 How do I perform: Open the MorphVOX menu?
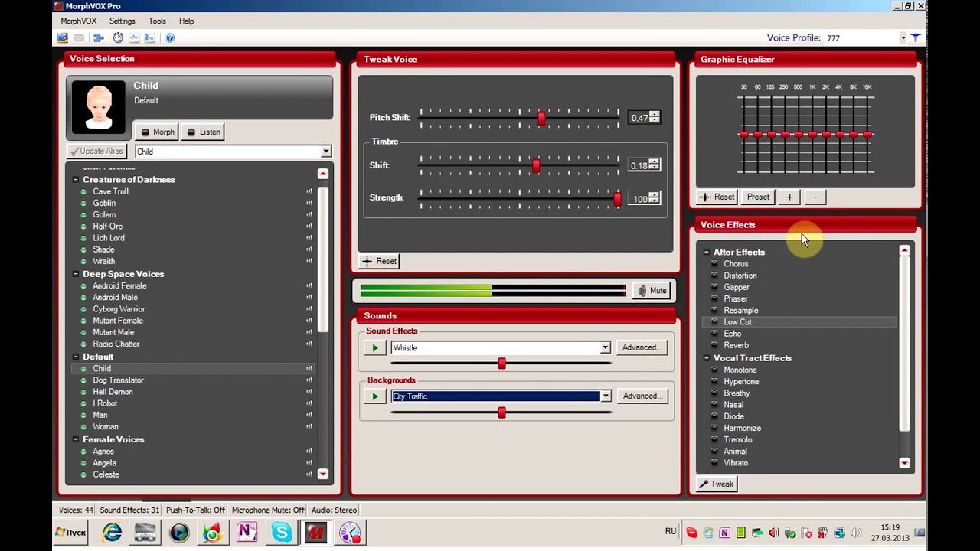[x=79, y=21]
